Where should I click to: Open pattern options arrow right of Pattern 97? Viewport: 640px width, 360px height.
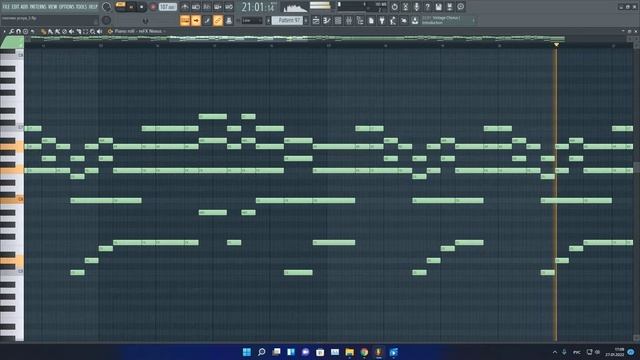tap(306, 20)
